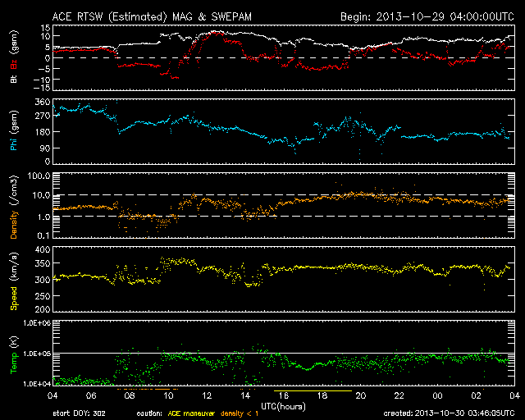Image resolution: width=525 pixels, height=420 pixels.
Task: Click the '-15' tick on the Bt Bz axis
Action: 42,88
